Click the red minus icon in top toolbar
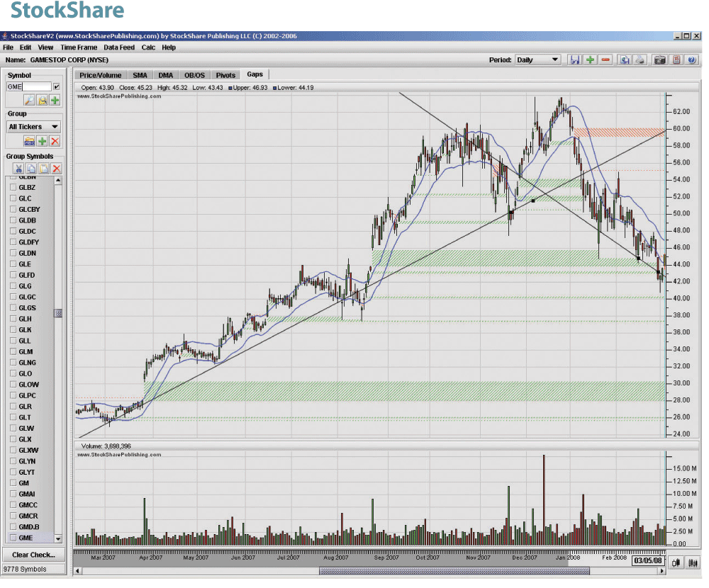Viewport: 709px width, 588px height. point(605,60)
